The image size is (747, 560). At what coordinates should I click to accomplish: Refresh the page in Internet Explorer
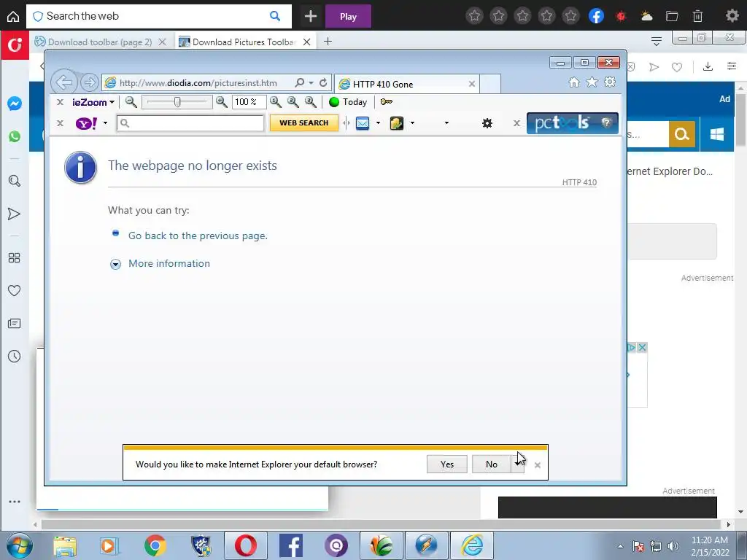coord(323,82)
